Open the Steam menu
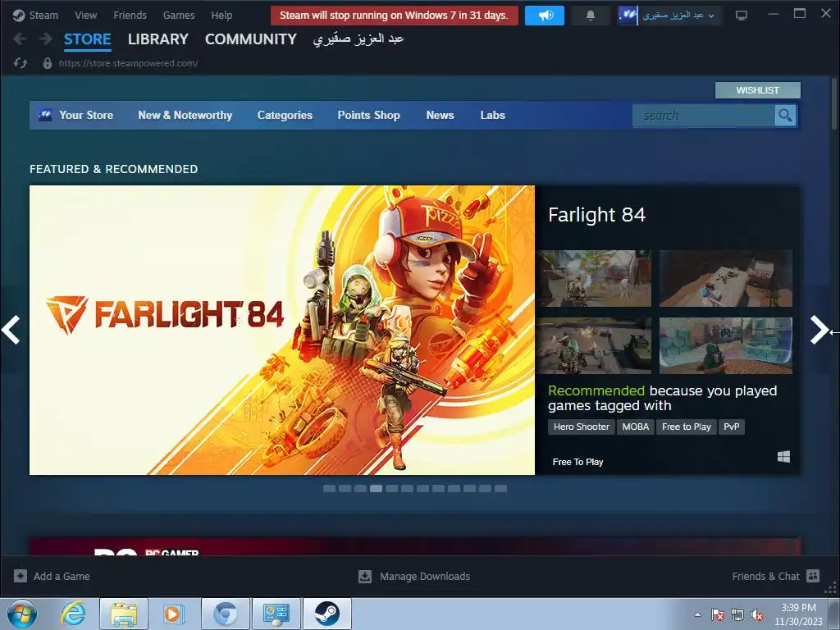840x630 pixels. pos(43,16)
